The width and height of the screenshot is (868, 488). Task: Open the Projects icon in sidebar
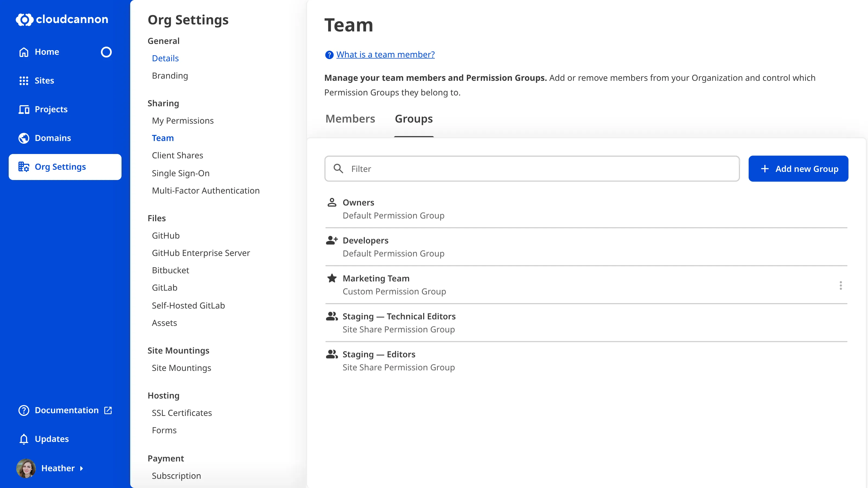[x=24, y=110]
